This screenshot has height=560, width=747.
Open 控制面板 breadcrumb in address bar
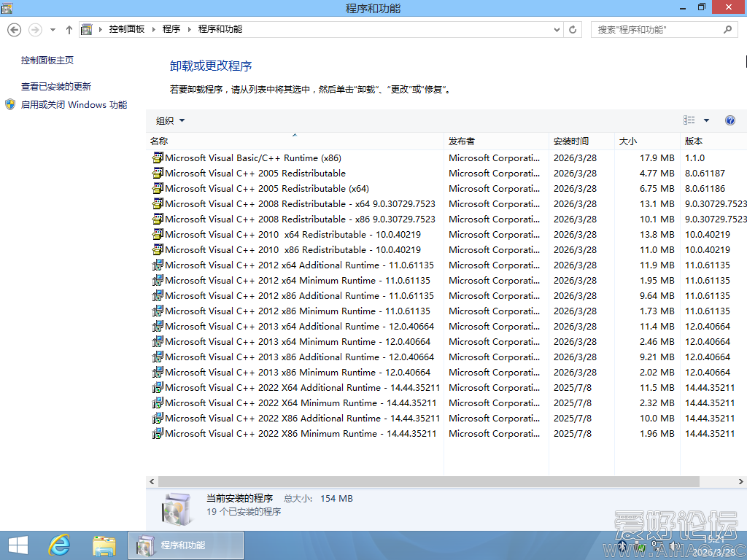point(127,29)
